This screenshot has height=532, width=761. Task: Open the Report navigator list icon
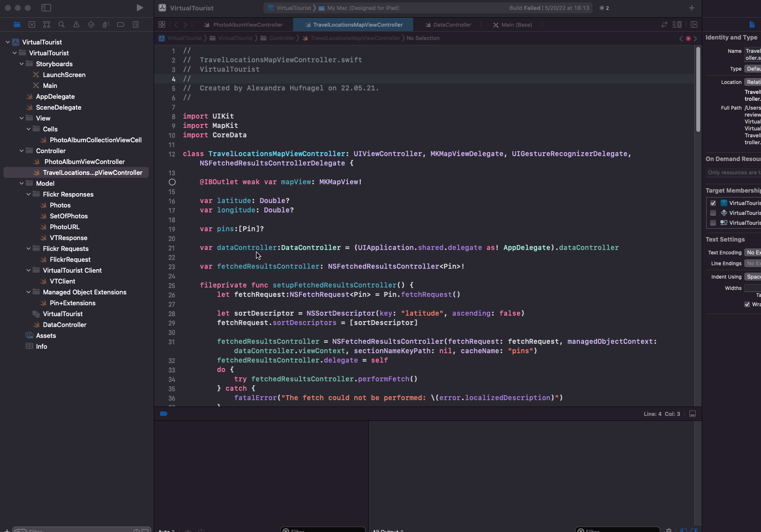tap(135, 24)
